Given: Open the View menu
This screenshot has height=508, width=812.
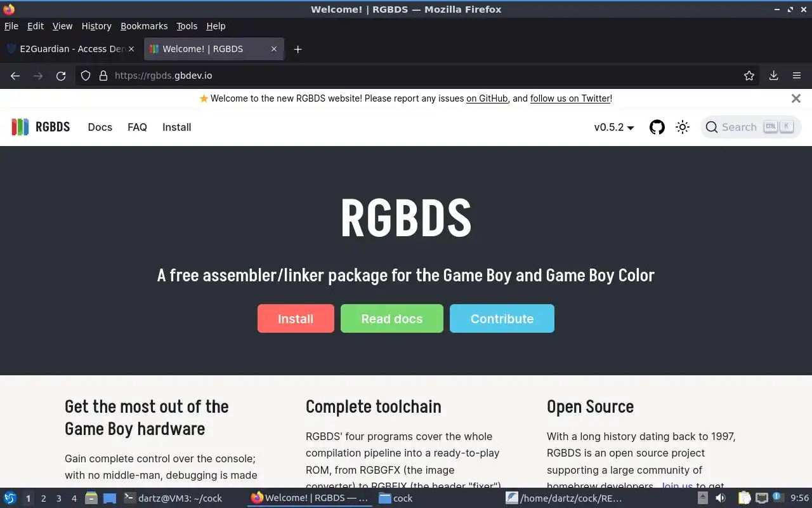Looking at the screenshot, I should click(62, 26).
